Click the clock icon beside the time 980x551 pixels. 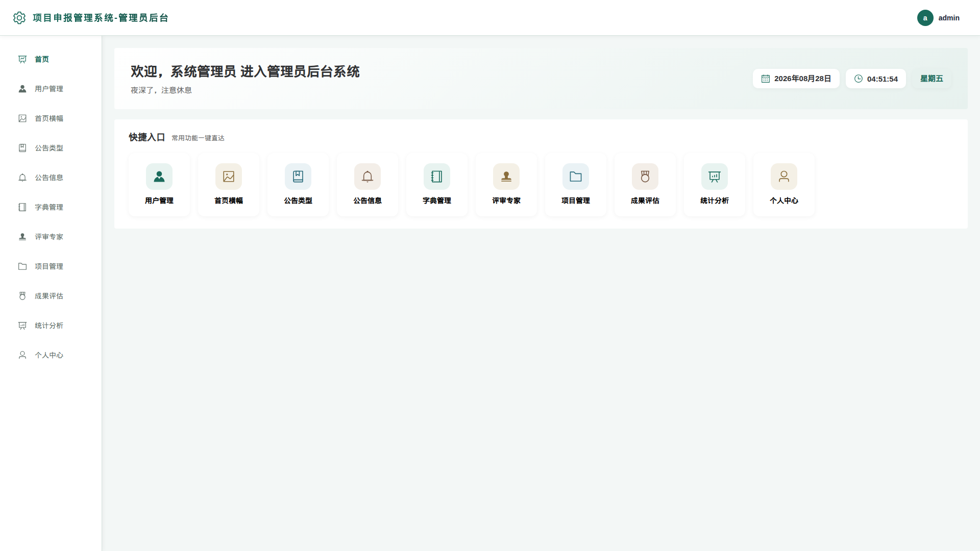[859, 79]
